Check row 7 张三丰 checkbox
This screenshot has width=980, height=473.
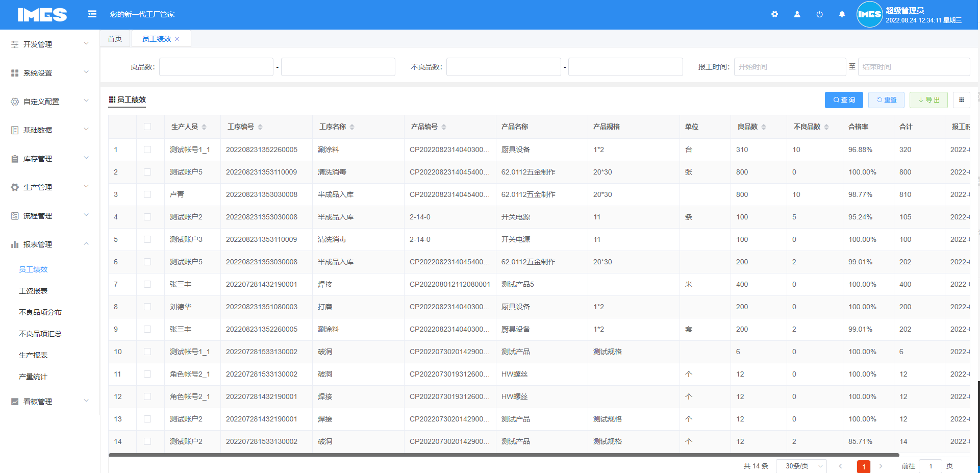point(147,284)
